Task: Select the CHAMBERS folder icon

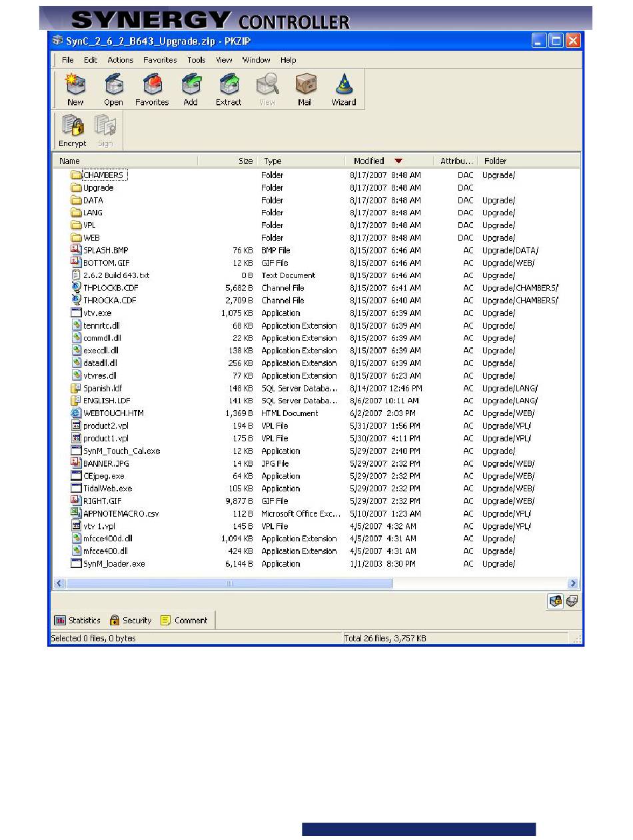Action: (x=76, y=175)
